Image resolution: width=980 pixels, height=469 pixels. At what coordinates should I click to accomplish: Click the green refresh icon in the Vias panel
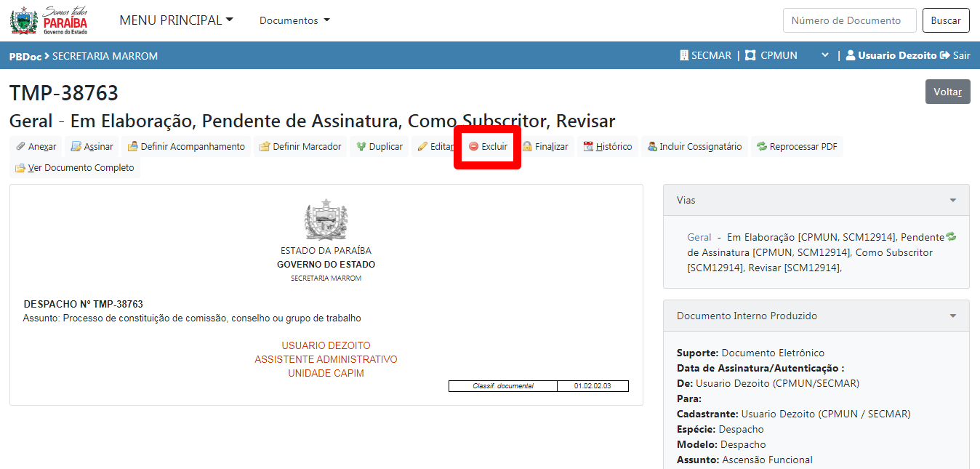pyautogui.click(x=950, y=236)
